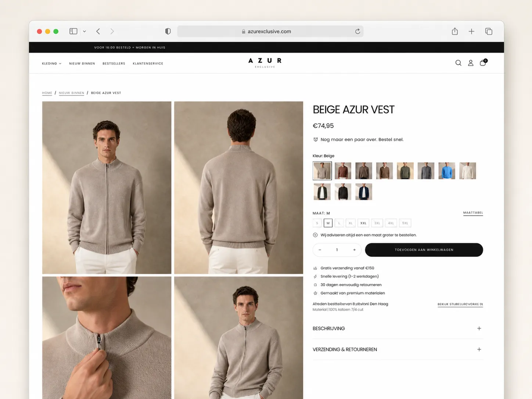This screenshot has width=532, height=399.
Task: Select size 4XL
Action: [391, 223]
